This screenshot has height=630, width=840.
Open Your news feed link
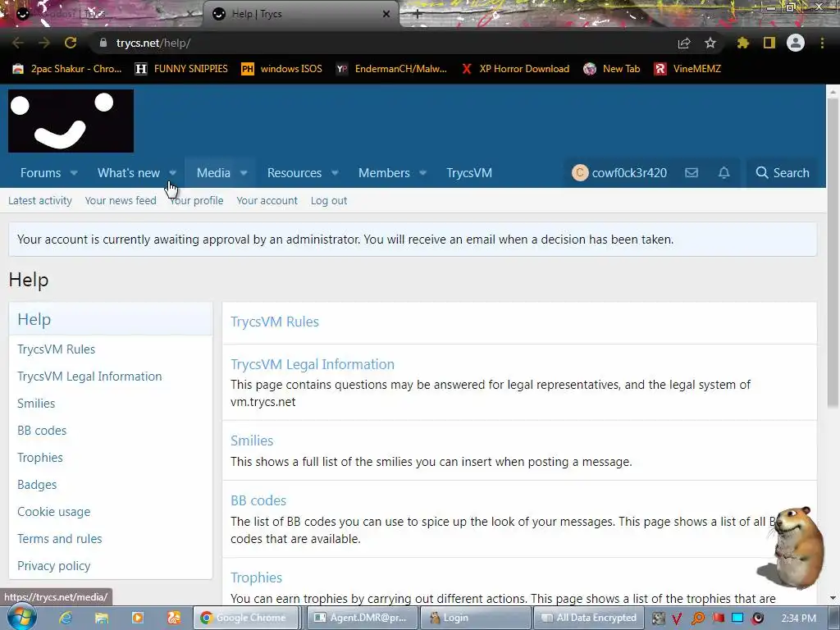121,200
